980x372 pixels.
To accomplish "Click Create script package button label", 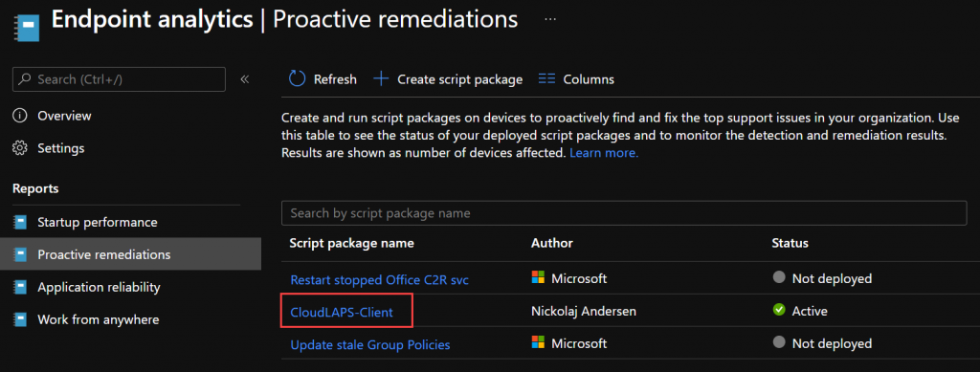I will pos(460,79).
